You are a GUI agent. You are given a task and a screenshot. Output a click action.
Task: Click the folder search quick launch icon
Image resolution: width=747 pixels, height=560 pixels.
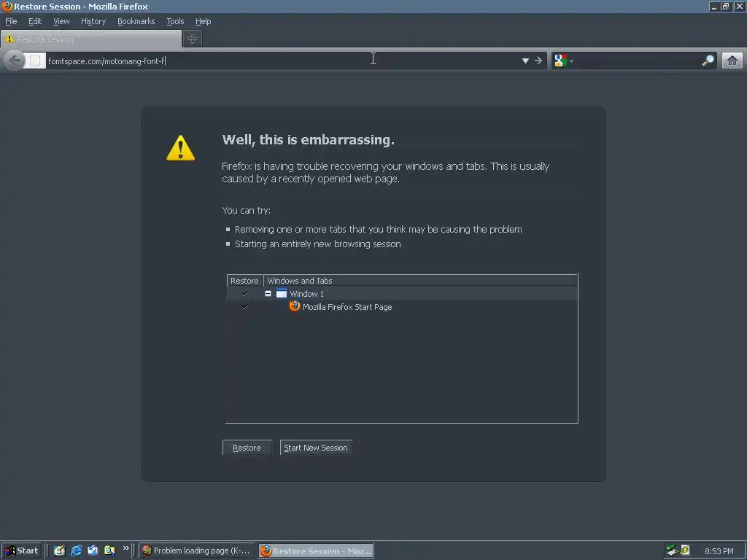109,551
